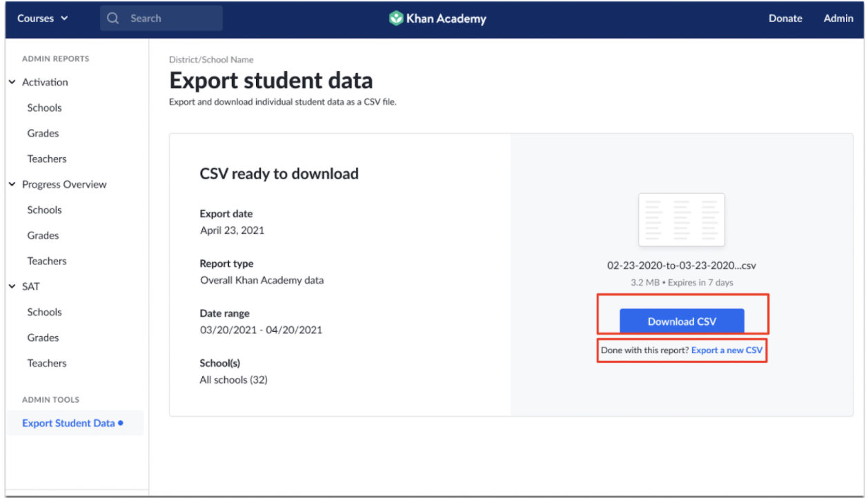Click the report type Overall Khan Academy data

[x=262, y=280]
